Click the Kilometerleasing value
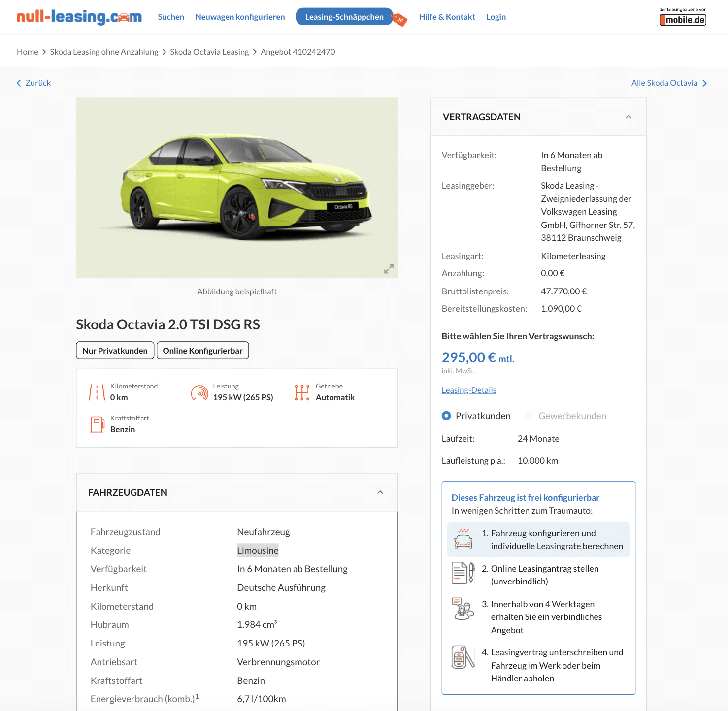Image resolution: width=728 pixels, height=711 pixels. pyautogui.click(x=573, y=256)
